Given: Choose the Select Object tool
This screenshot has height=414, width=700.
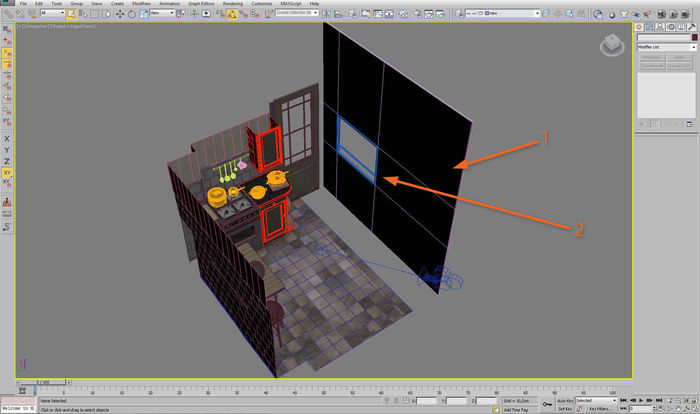Looking at the screenshot, I should pos(71,14).
